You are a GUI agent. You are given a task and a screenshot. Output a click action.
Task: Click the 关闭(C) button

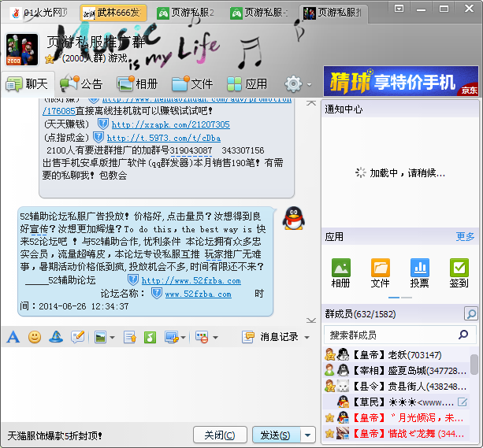tap(220, 435)
